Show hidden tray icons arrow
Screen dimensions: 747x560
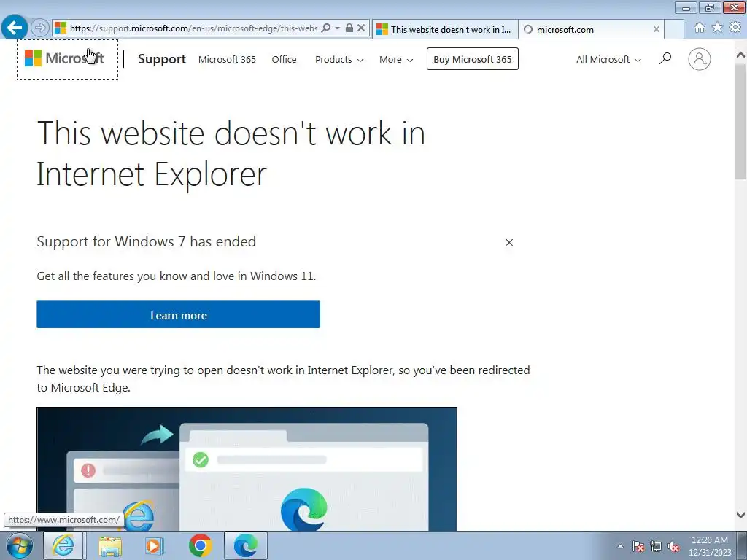(x=620, y=547)
